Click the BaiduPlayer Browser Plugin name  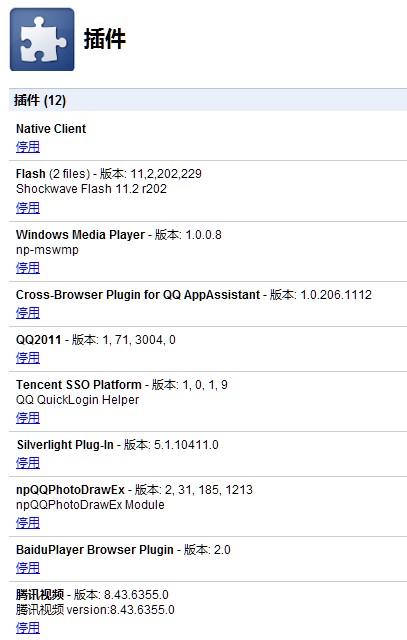pyautogui.click(x=95, y=550)
